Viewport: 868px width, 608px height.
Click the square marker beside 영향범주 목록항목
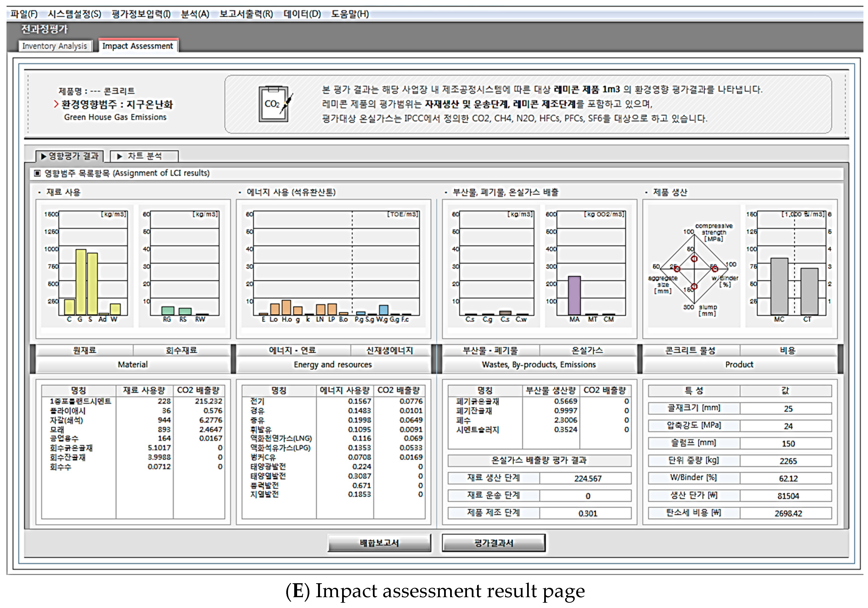(37, 173)
